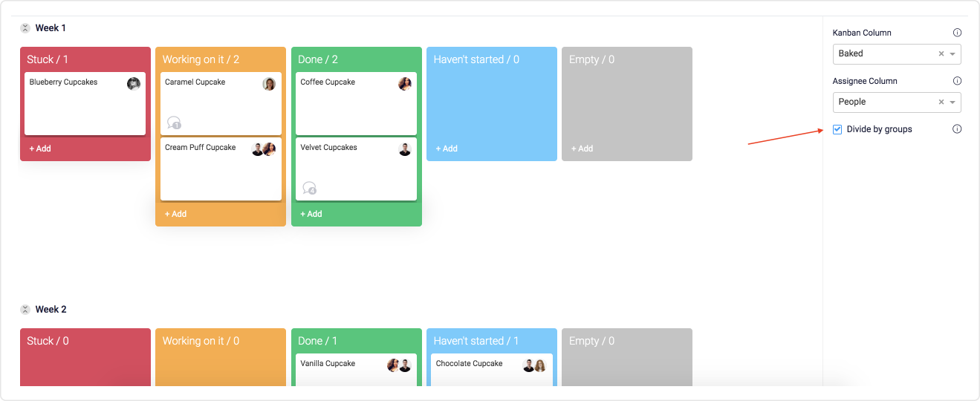Add an item in Haven't started column
Viewport: 980px width, 401px height.
[x=447, y=149]
